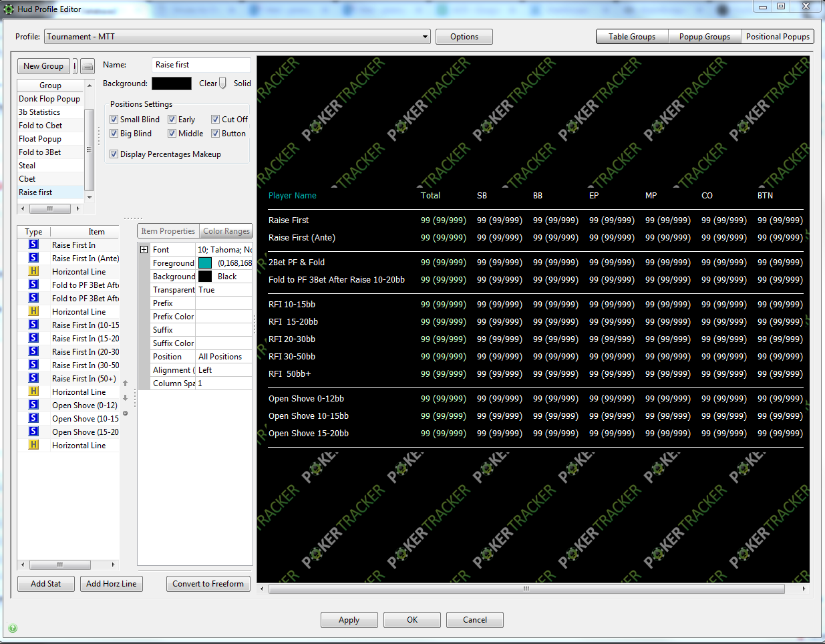Click the New Group button
Viewport: 825px width, 644px height.
pyautogui.click(x=43, y=66)
